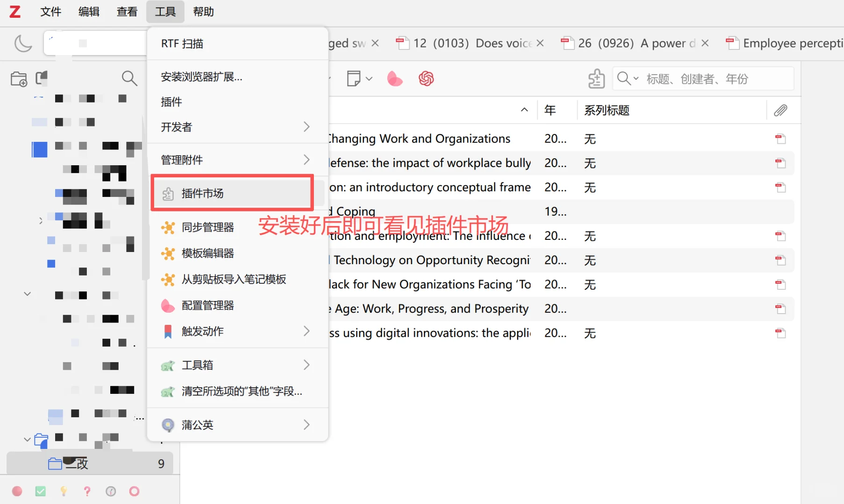Open the collections search magnifier in the sidebar
This screenshot has height=504, width=844.
click(129, 78)
